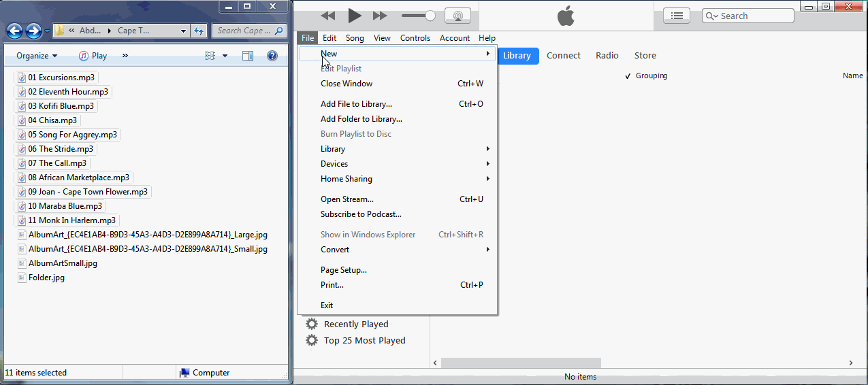This screenshot has height=385, width=868.
Task: Click gear icon of Recently Played playlist
Action: click(x=312, y=324)
